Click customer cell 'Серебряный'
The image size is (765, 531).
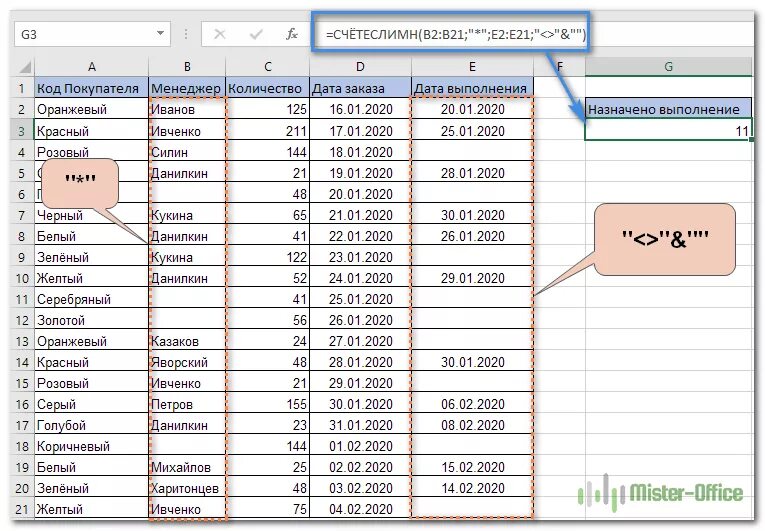click(91, 299)
